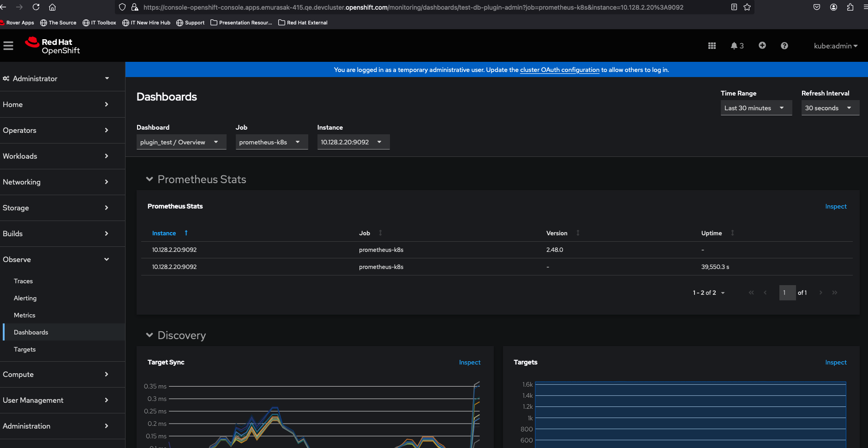The image size is (868, 448).
Task: Open the help question mark menu
Action: click(784, 46)
